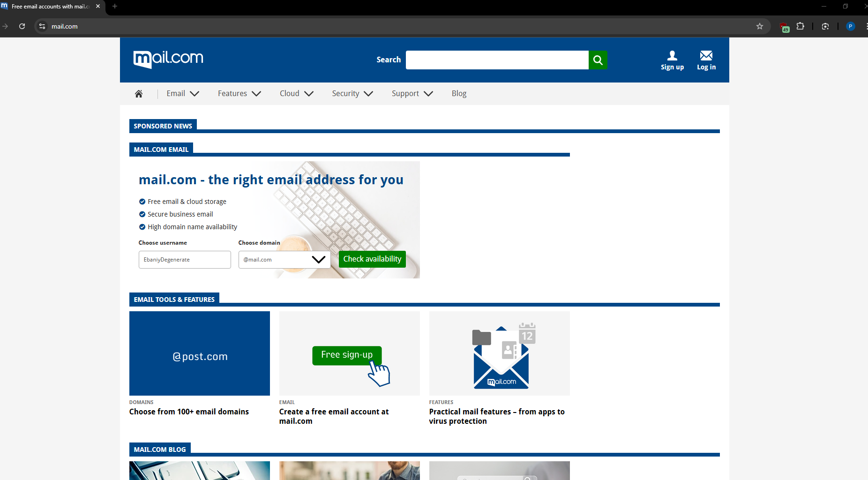Click 'Secure business email' text
The width and height of the screenshot is (868, 480).
tap(180, 214)
